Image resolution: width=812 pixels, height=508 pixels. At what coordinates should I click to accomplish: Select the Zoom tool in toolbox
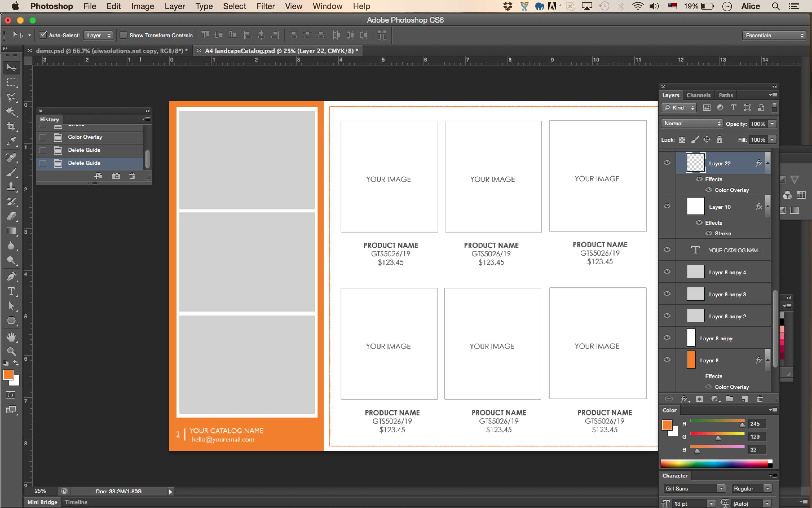point(11,351)
